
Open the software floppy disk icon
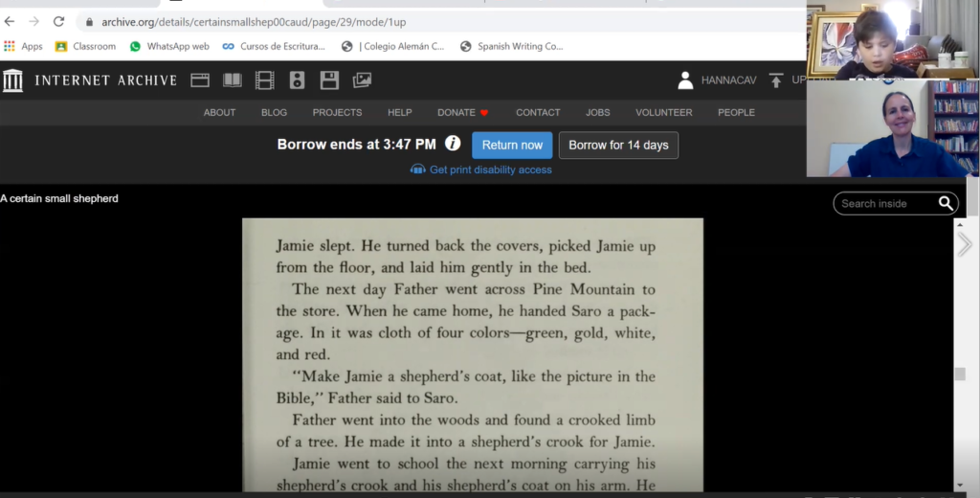[x=329, y=80]
